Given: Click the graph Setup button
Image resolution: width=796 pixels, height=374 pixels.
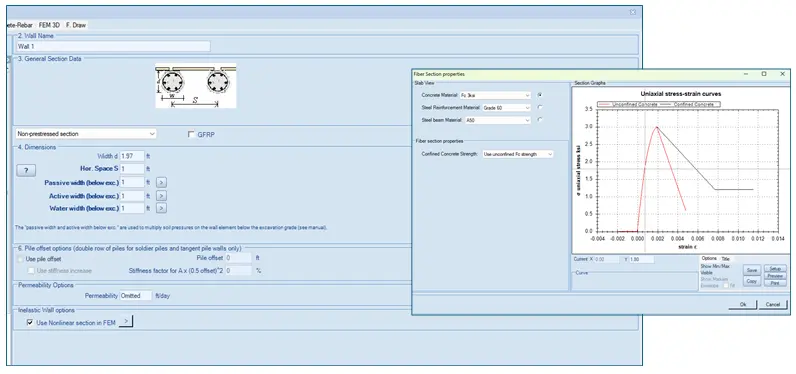Looking at the screenshot, I should [x=775, y=269].
